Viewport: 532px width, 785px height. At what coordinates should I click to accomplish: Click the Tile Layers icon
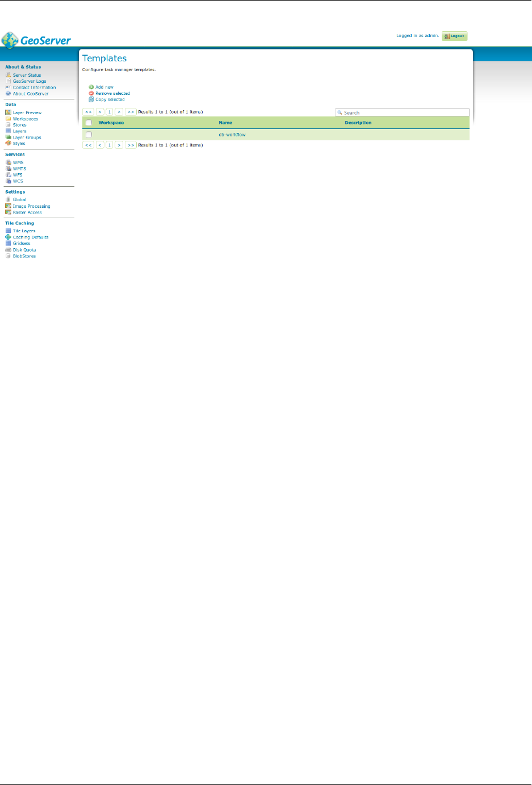pyautogui.click(x=9, y=231)
